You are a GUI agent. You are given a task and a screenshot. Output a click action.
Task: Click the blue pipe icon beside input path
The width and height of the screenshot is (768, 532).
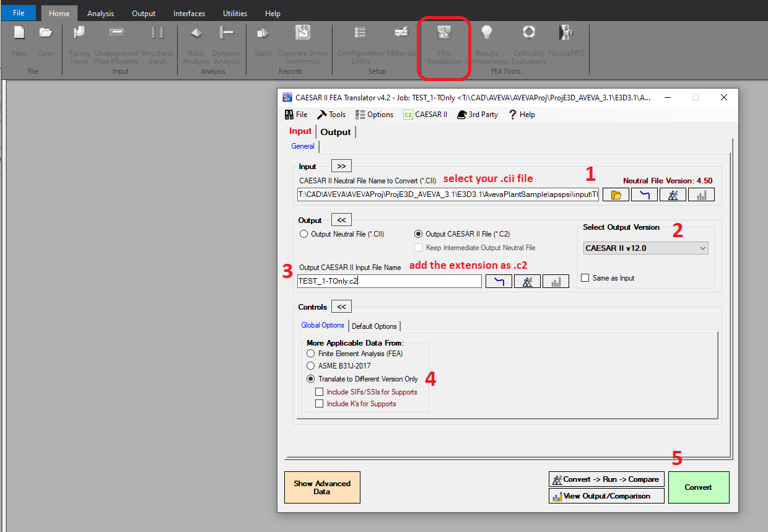(644, 194)
